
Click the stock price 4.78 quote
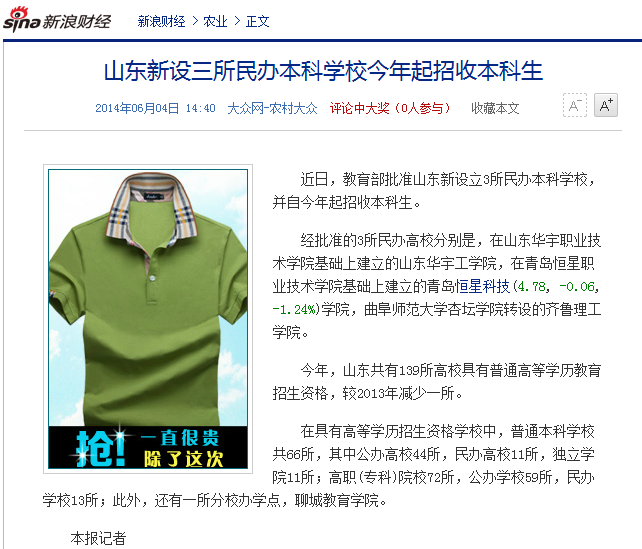[x=531, y=287]
